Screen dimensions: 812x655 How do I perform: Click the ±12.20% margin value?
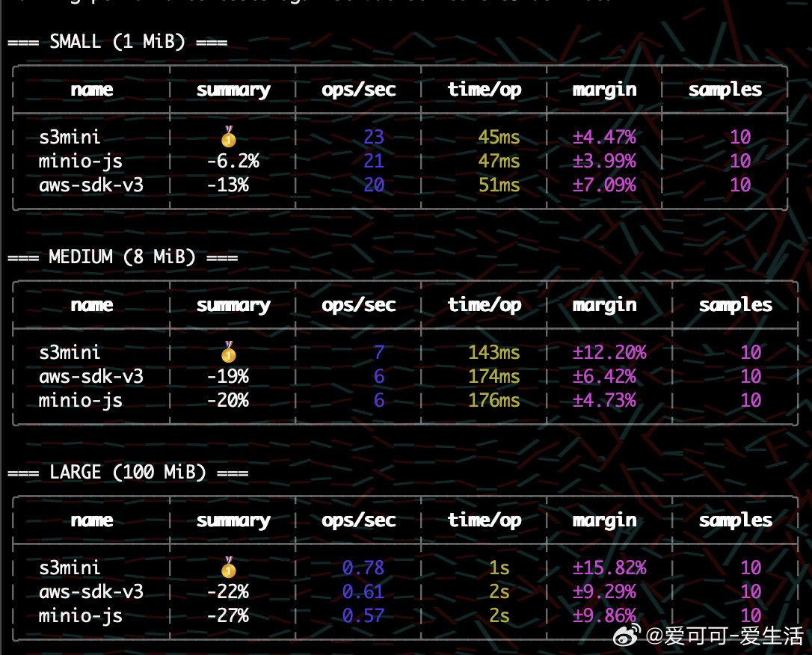[609, 353]
